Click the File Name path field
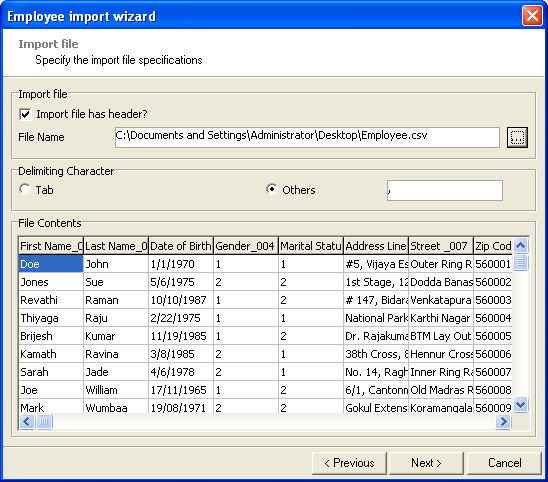This screenshot has height=482, width=548. tap(307, 137)
